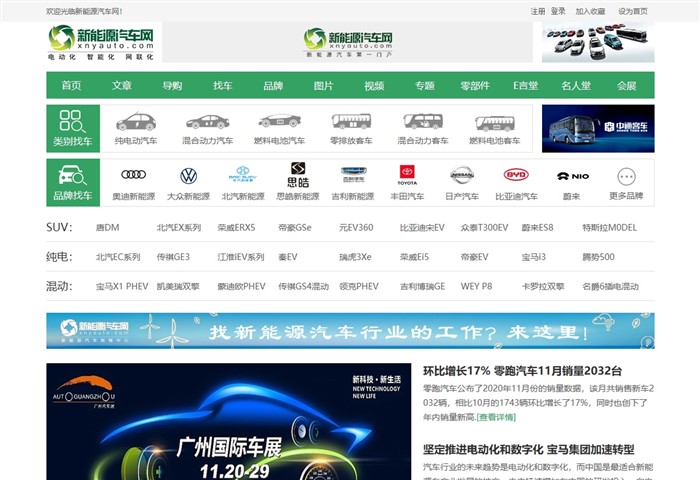This screenshot has width=700, height=480.
Task: Click the 元EV360 link
Action: (x=356, y=227)
